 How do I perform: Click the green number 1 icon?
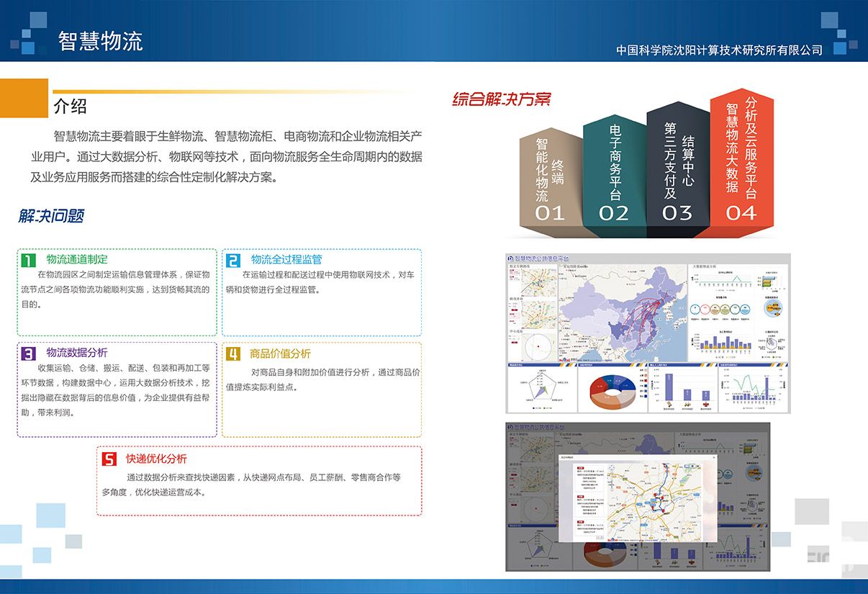28,260
